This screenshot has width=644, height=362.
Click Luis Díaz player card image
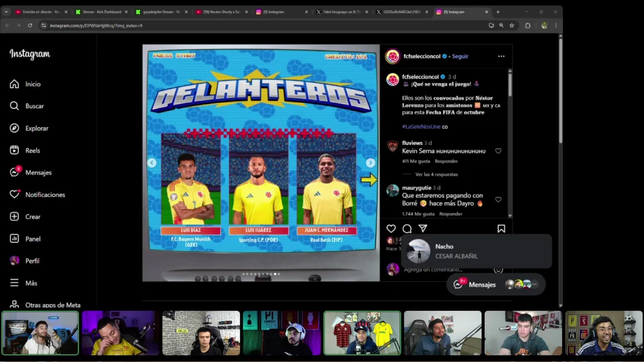pos(191,179)
